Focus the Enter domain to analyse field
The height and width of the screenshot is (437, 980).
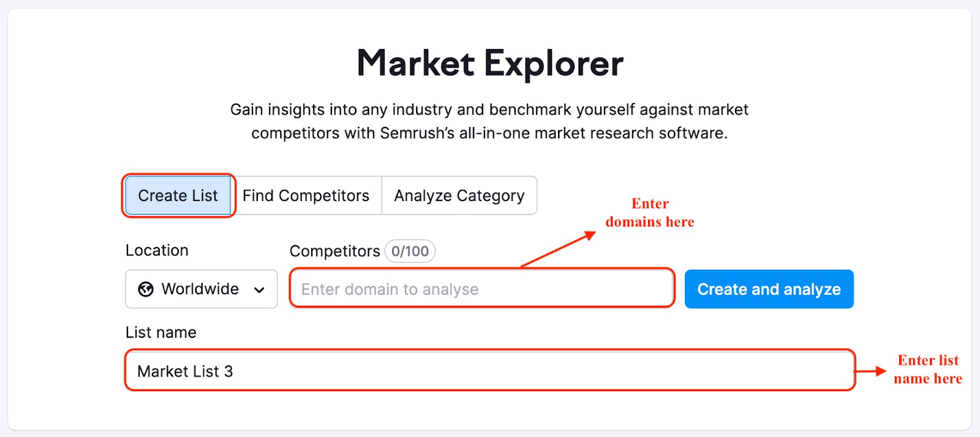482,289
